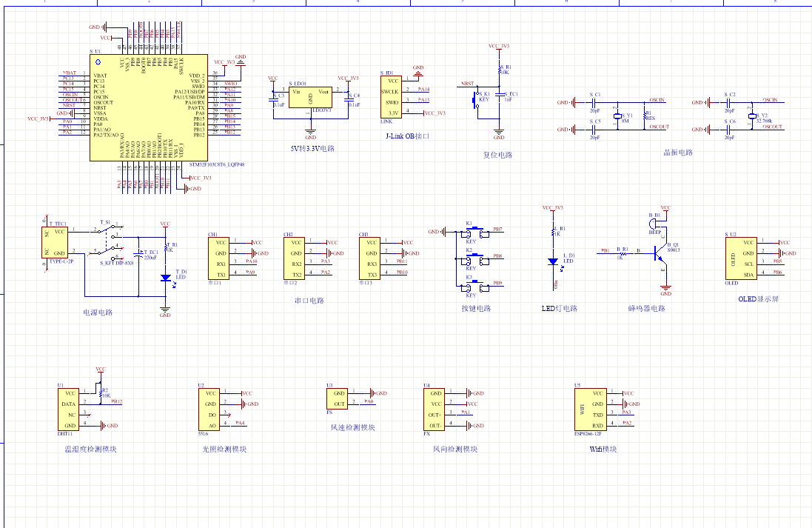Click the '按键电路' key circuit label
Screen dimensions: 812x528
[x=477, y=308]
